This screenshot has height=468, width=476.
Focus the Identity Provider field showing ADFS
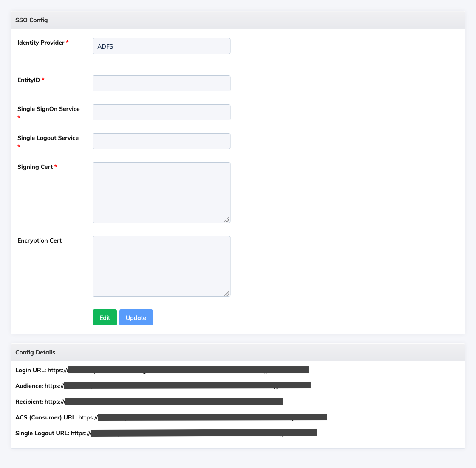click(161, 46)
